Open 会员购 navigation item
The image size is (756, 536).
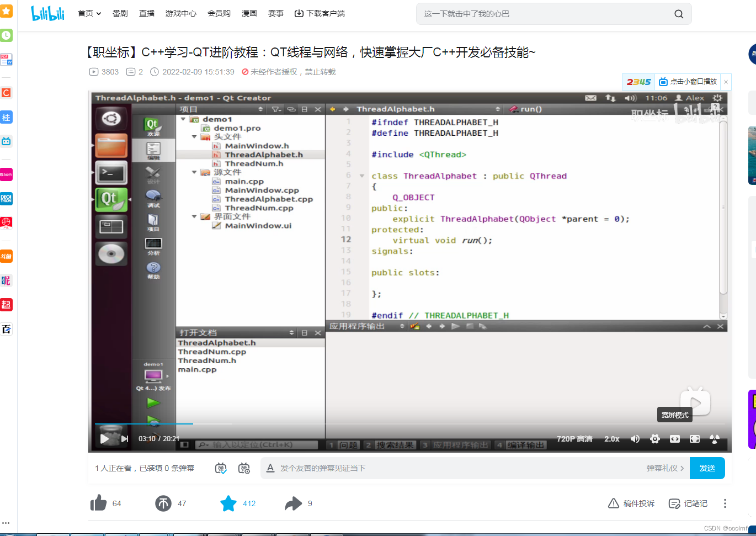(x=219, y=13)
